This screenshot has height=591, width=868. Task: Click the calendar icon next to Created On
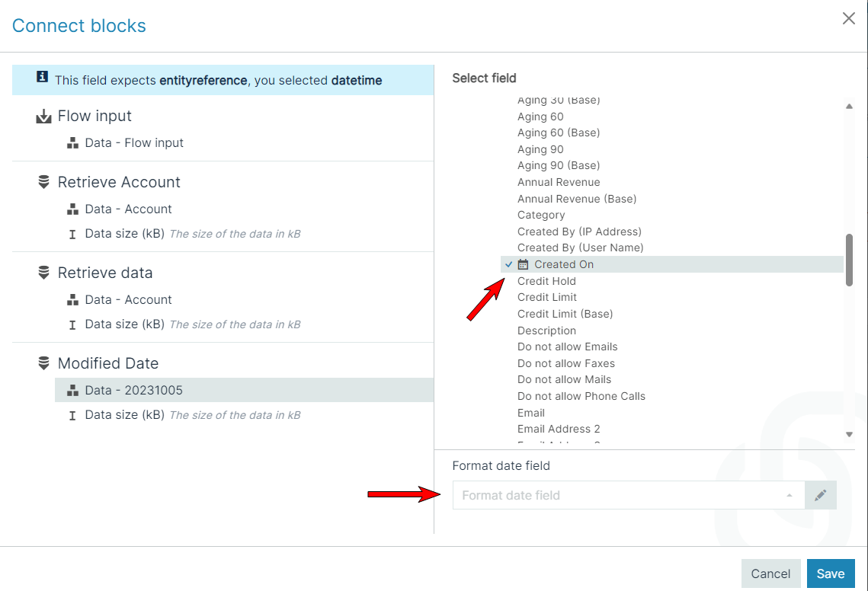coord(523,264)
